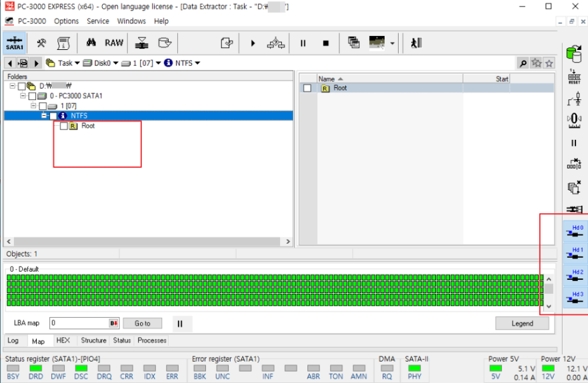Click the flowchart map builder icon

pyautogui.click(x=276, y=43)
